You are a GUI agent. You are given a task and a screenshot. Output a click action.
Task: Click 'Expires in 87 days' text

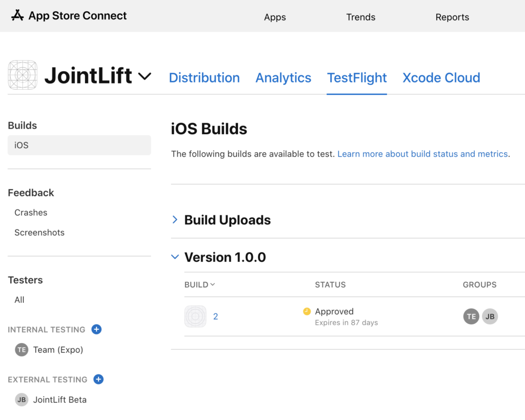pos(346,322)
